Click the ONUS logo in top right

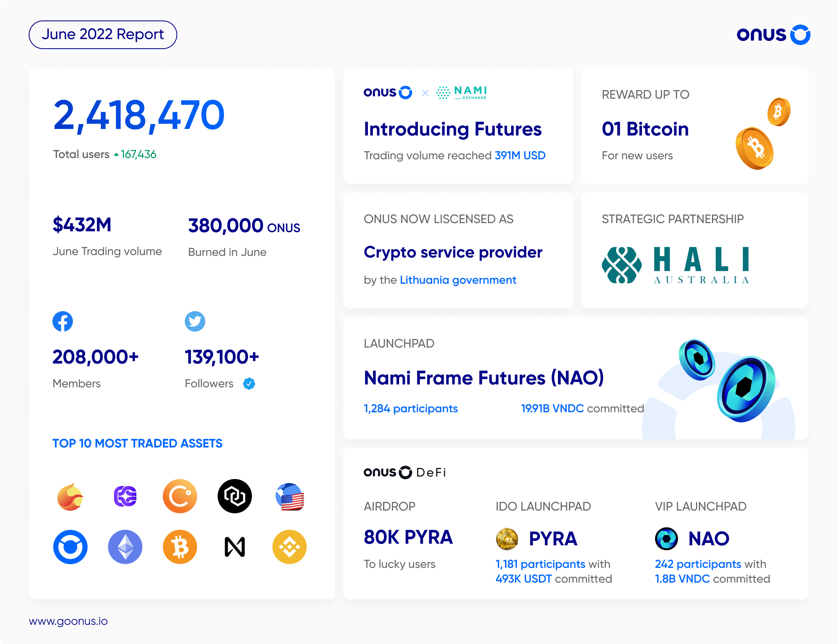point(773,35)
